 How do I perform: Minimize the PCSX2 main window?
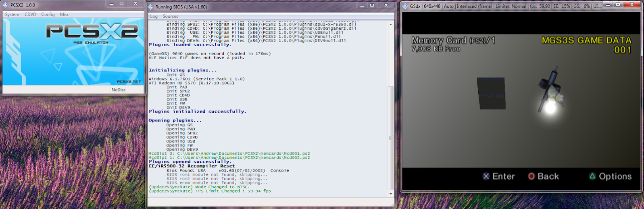(x=112, y=4)
